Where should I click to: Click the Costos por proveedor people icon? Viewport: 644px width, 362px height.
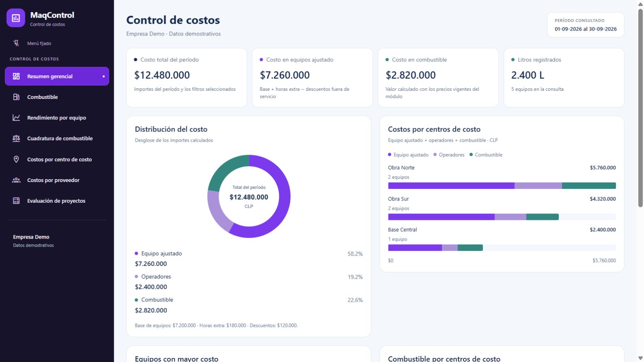click(x=16, y=180)
